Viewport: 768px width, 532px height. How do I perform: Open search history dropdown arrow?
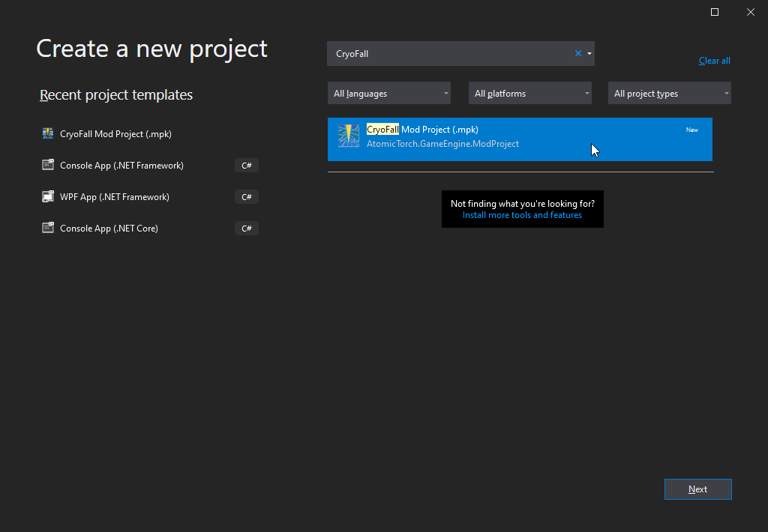click(589, 53)
